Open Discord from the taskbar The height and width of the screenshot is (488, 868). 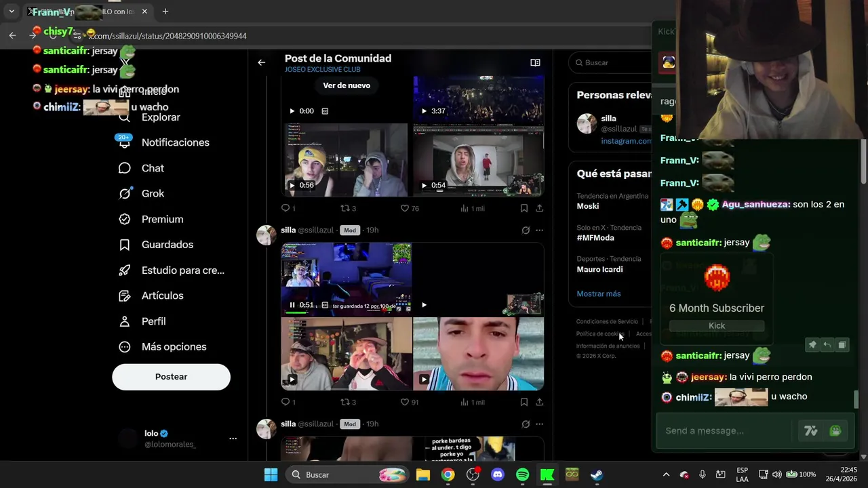pyautogui.click(x=498, y=474)
